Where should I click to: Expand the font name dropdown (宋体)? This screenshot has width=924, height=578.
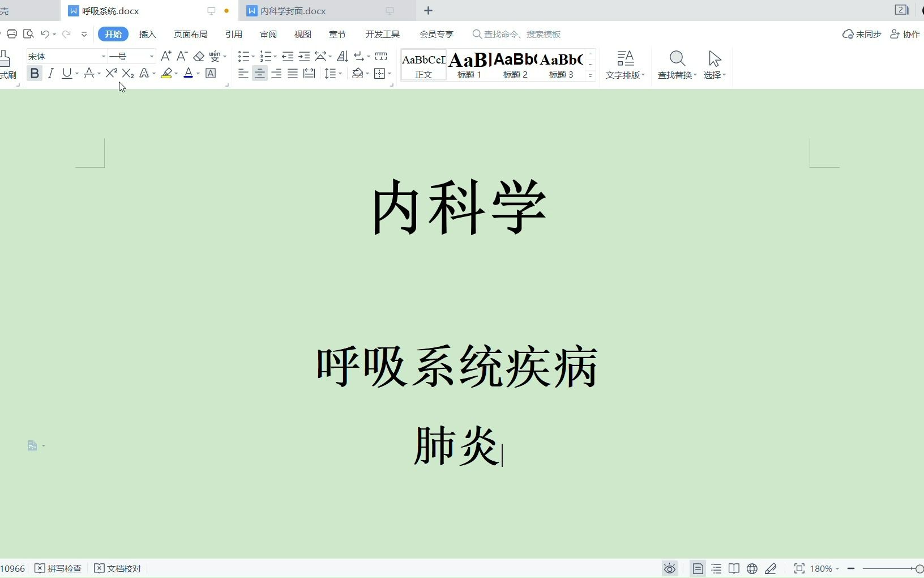(104, 57)
